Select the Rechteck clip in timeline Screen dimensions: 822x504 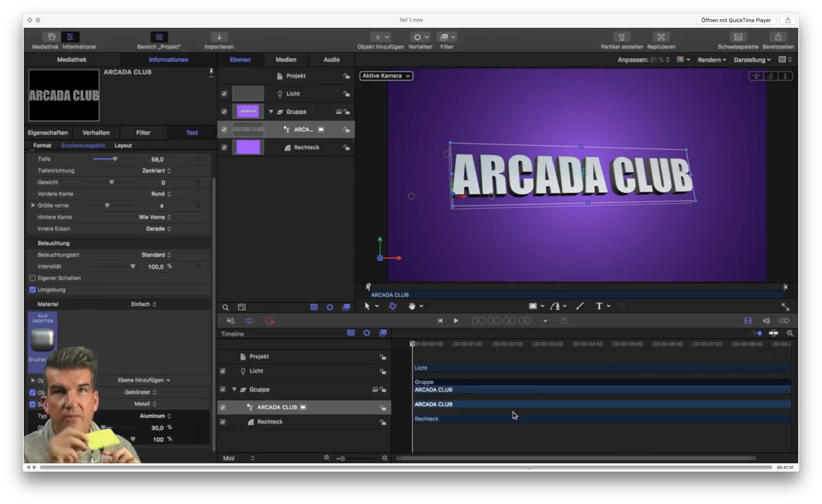(602, 419)
